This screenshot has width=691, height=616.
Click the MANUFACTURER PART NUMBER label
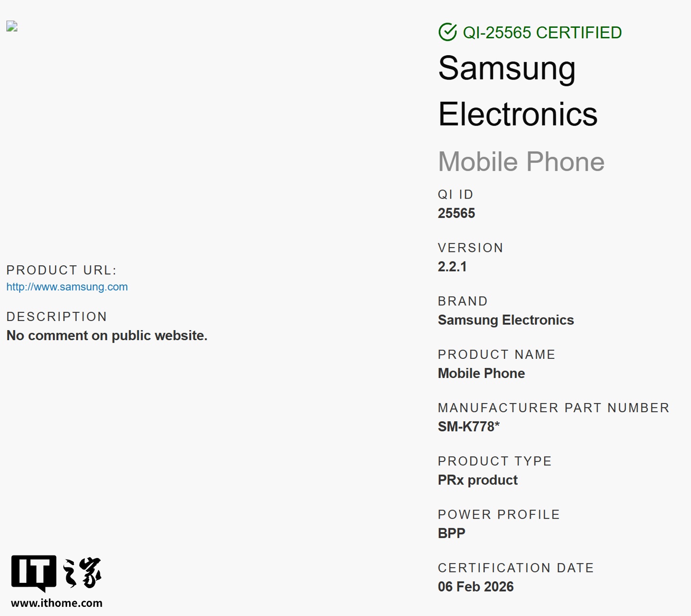pyautogui.click(x=553, y=408)
